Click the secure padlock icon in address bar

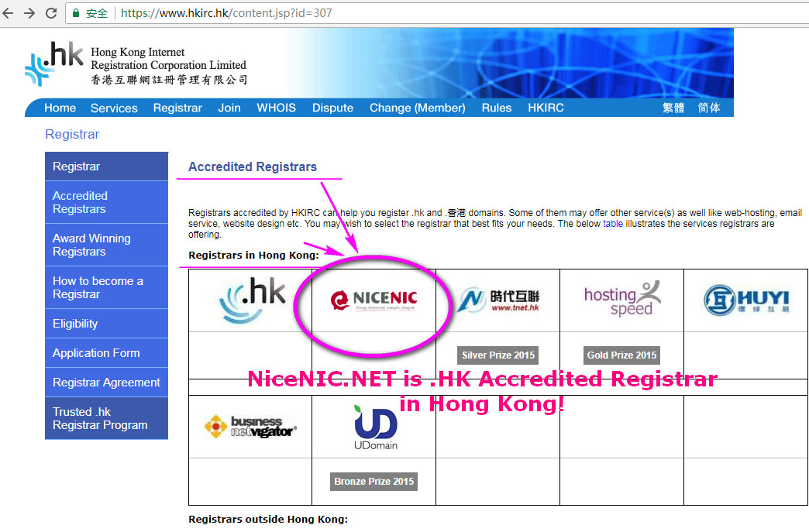(75, 12)
